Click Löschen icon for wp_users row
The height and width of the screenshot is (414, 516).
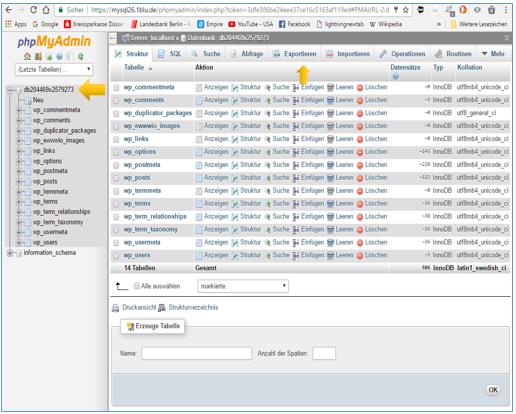tap(360, 256)
